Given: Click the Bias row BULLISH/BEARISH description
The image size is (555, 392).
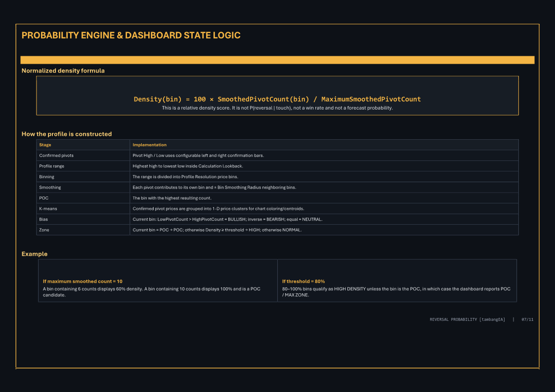Looking at the screenshot, I should (227, 219).
